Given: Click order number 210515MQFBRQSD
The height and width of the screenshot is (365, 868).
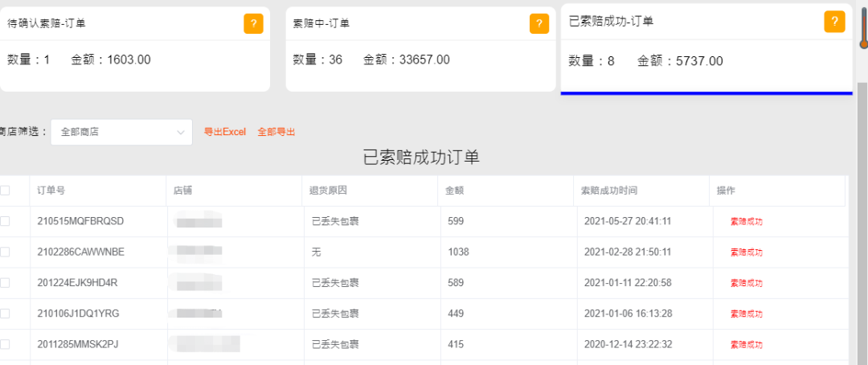Looking at the screenshot, I should coord(81,221).
